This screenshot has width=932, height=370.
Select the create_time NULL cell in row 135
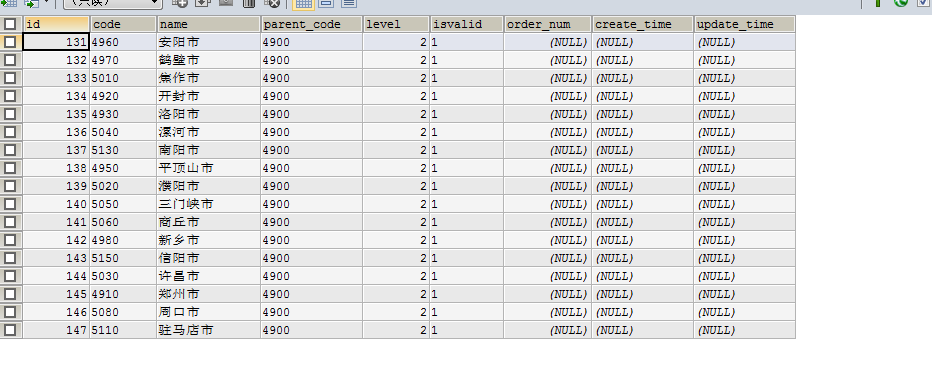(643, 114)
